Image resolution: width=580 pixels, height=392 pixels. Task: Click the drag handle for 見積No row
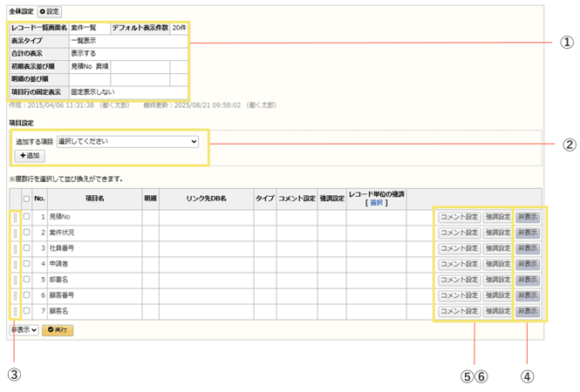15,217
